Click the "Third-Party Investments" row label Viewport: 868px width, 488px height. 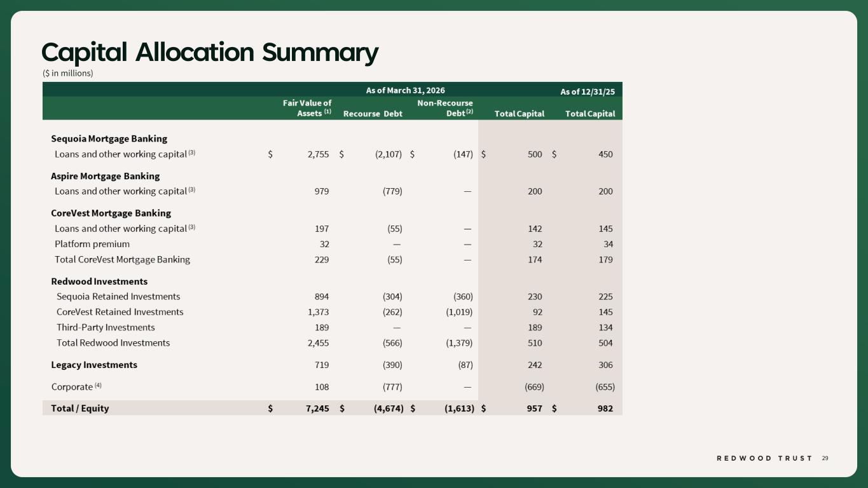106,327
